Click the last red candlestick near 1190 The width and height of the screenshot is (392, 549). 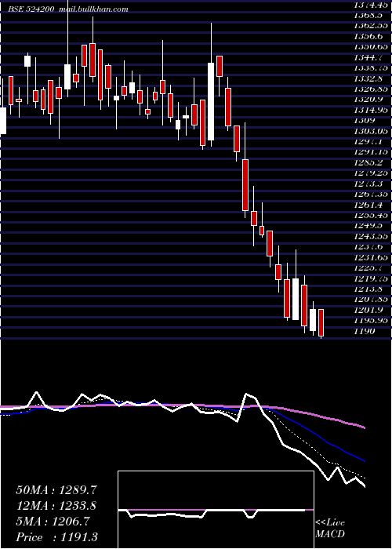click(321, 323)
